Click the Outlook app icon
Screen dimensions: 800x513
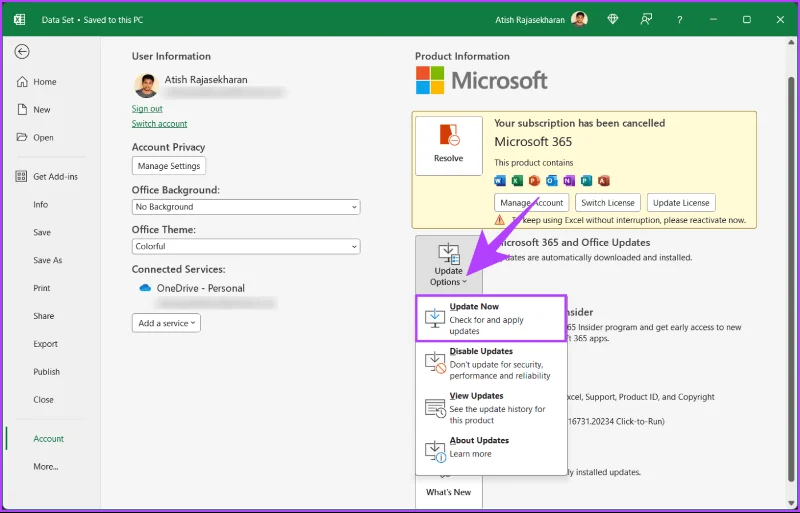tap(552, 181)
